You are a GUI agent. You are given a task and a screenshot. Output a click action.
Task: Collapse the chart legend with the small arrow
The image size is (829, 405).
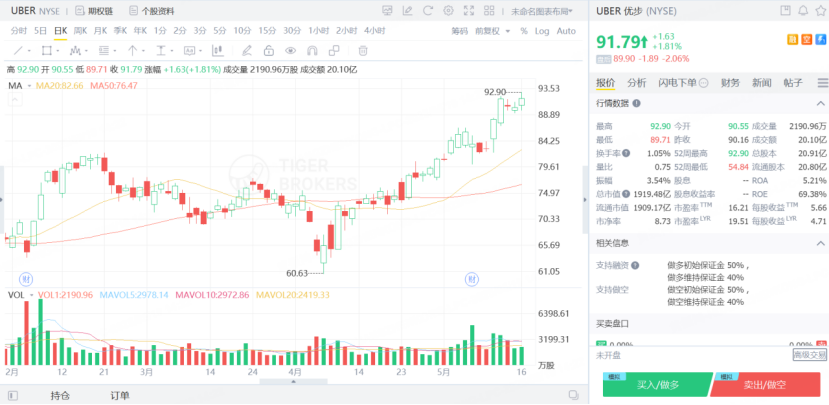(x=15, y=99)
